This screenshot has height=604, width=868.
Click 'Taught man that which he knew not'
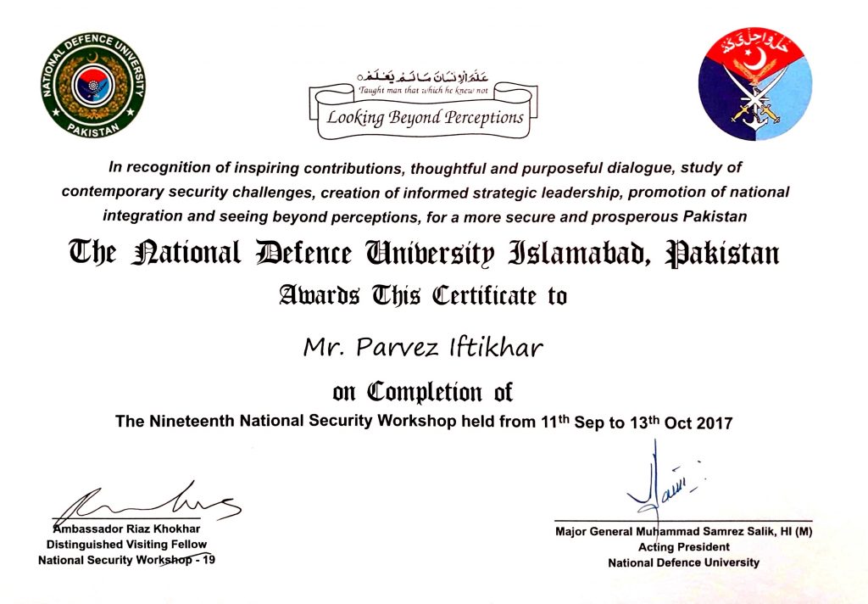click(x=424, y=90)
